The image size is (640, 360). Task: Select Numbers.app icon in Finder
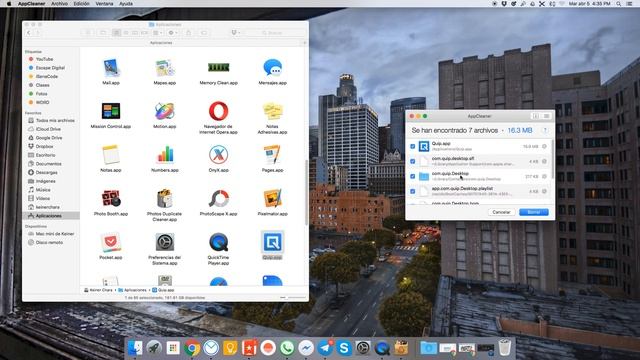[x=165, y=155]
